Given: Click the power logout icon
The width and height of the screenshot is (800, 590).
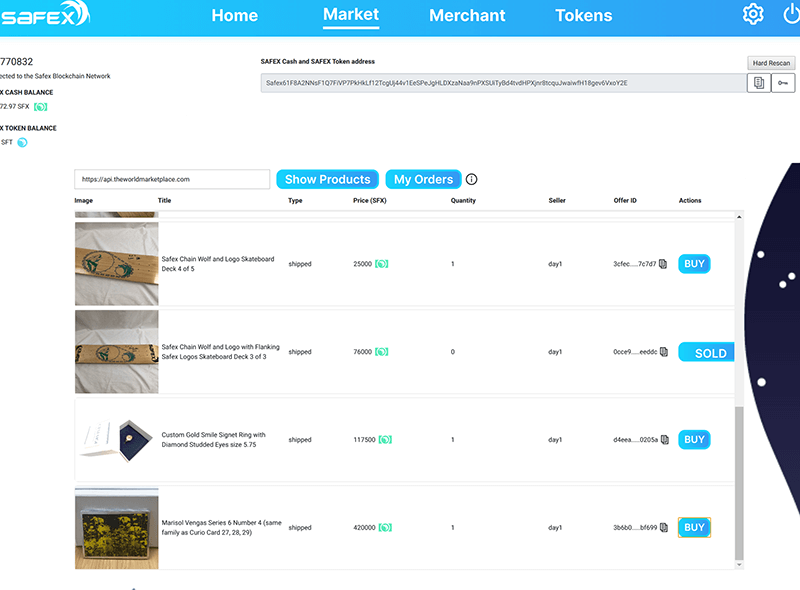Looking at the screenshot, I should 792,14.
